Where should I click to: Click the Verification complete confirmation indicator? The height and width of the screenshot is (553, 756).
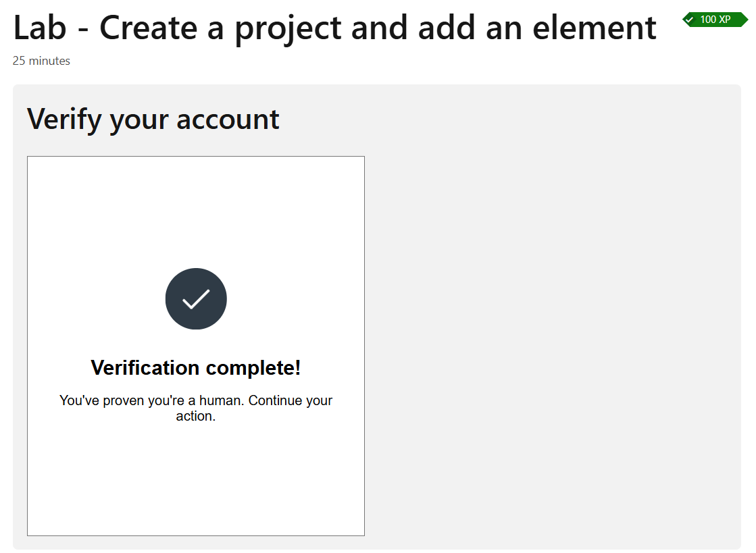(196, 298)
